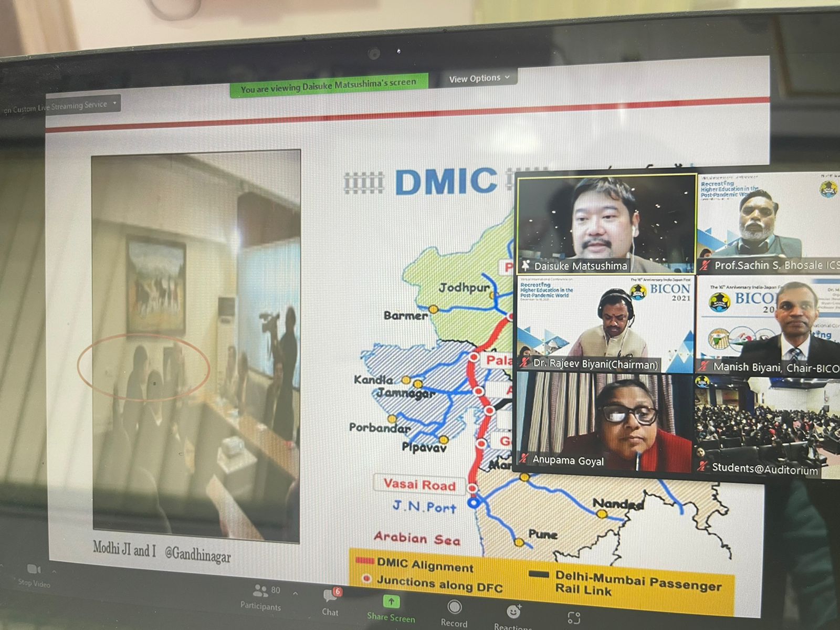Click 'DMIC Alignment' legend entry
840x630 pixels.
[x=415, y=564]
